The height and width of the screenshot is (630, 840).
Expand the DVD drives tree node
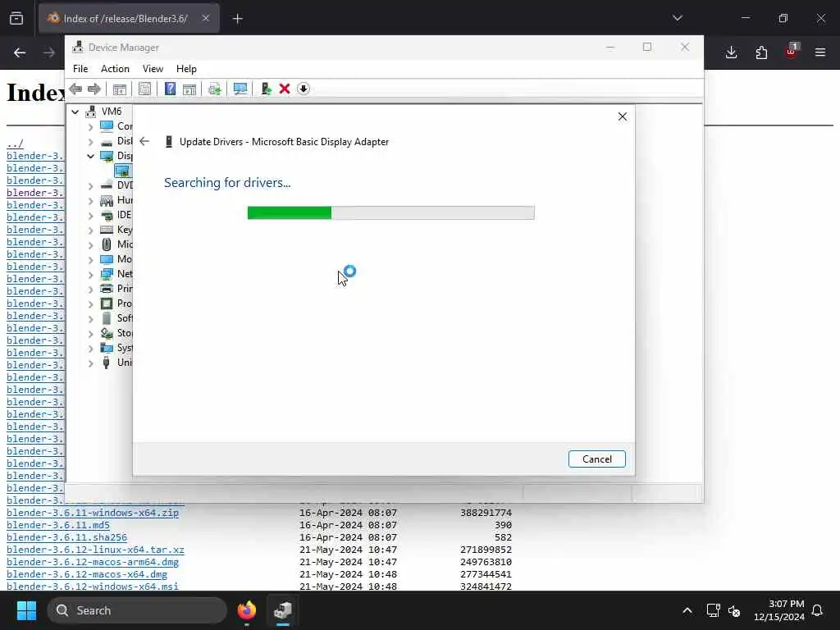tap(90, 186)
